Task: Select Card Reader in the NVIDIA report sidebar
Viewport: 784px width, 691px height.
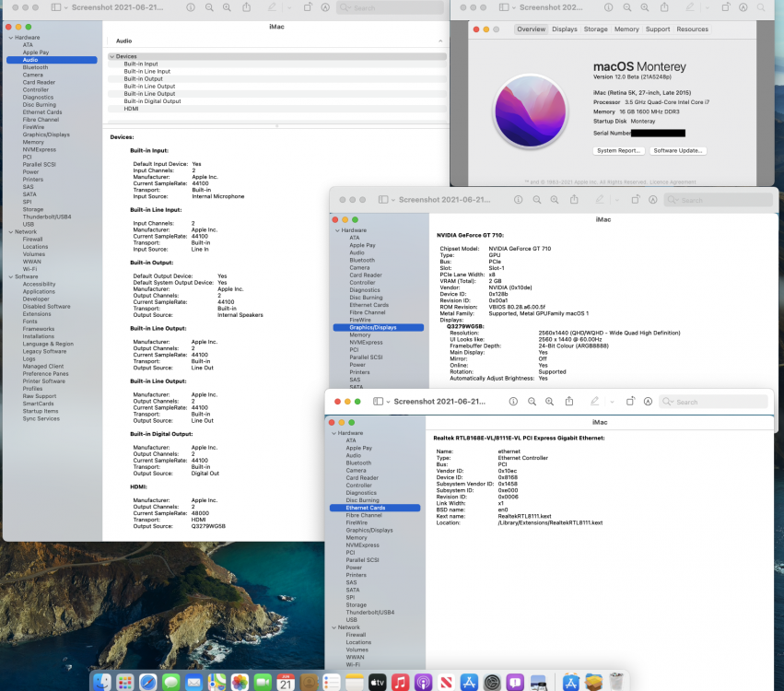Action: [x=366, y=275]
